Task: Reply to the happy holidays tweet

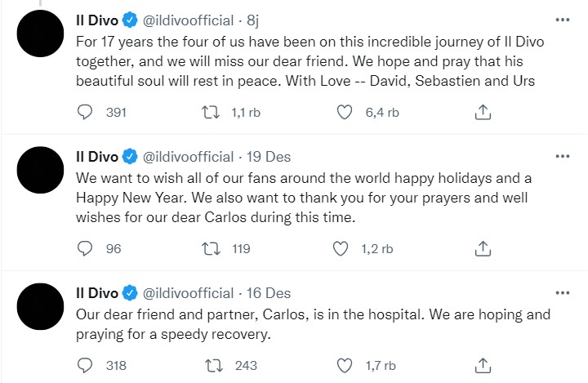Action: (85, 248)
